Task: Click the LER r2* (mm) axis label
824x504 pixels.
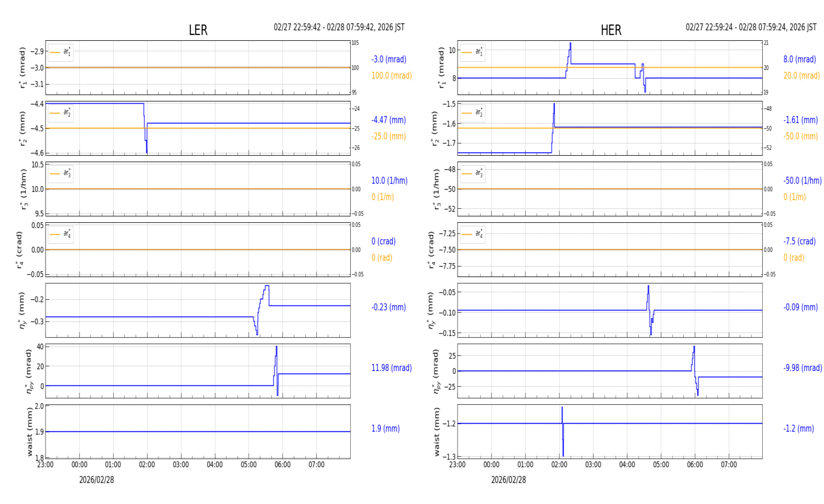Action: pyautogui.click(x=22, y=128)
